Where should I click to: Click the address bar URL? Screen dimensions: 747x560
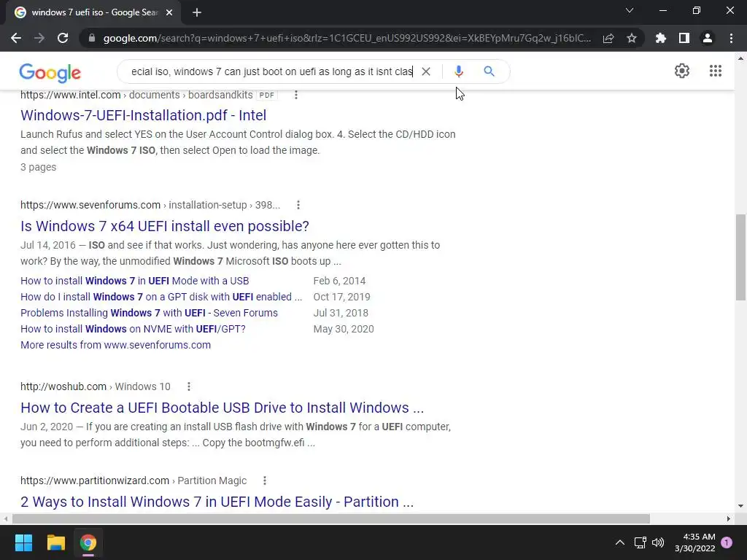pos(347,38)
